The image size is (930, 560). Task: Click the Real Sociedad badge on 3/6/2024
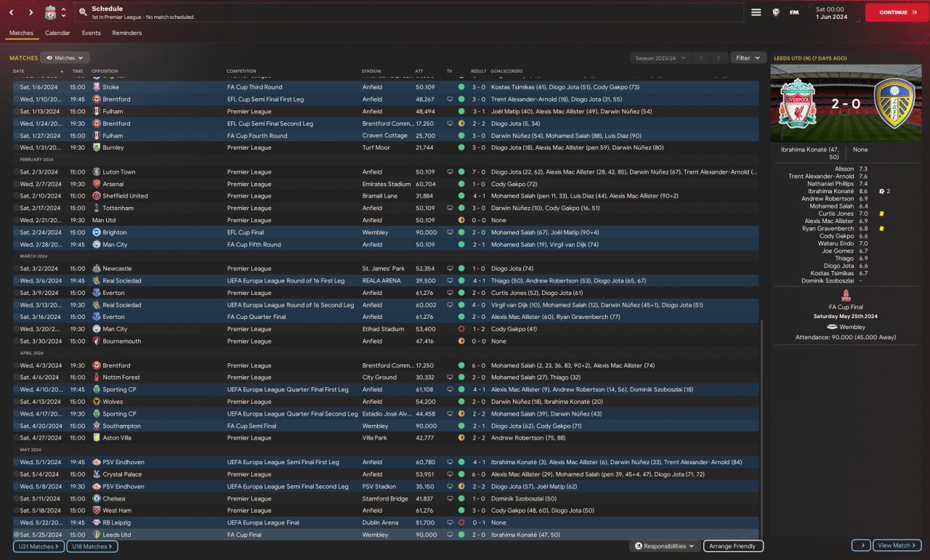click(97, 281)
